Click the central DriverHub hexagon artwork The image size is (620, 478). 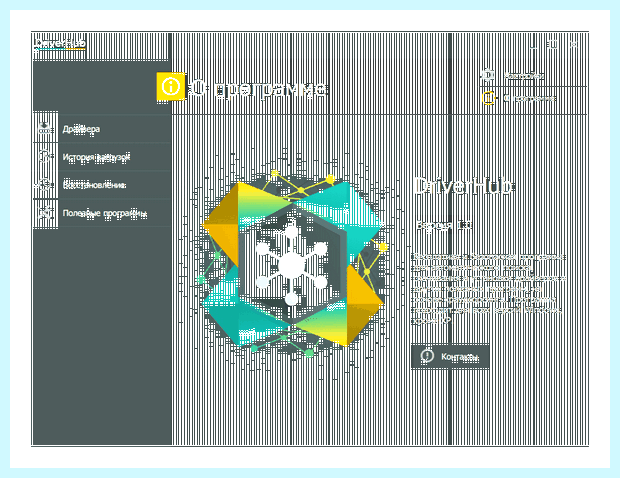(292, 264)
